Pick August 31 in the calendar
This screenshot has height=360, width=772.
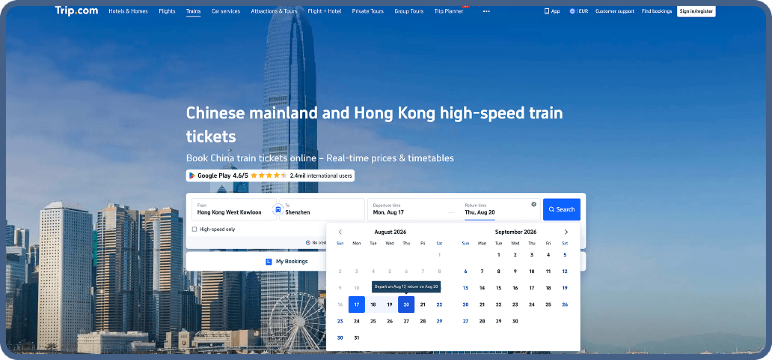pos(356,338)
